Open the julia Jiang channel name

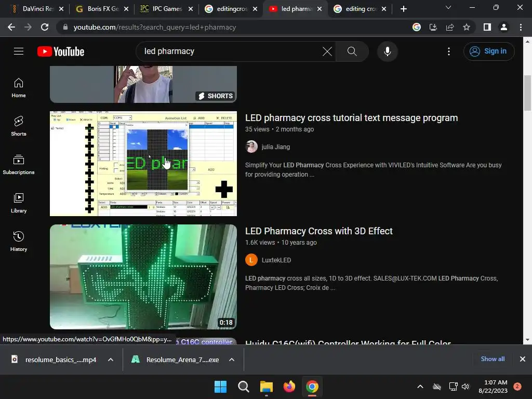point(276,147)
